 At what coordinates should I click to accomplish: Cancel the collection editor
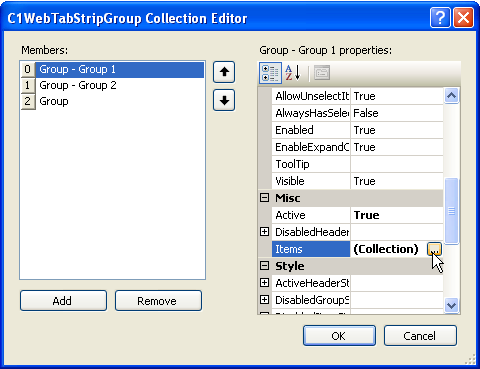(420, 336)
